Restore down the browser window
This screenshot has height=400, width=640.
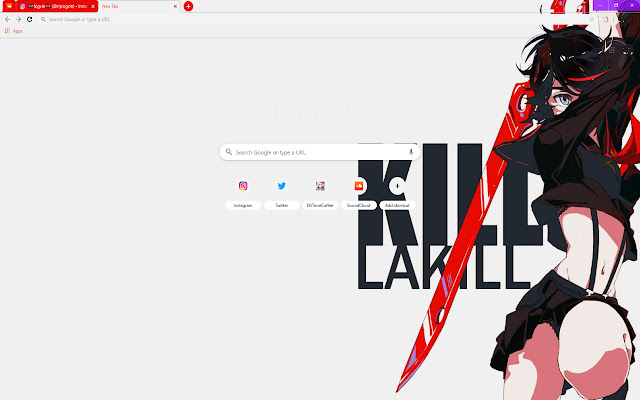pyautogui.click(x=616, y=5)
